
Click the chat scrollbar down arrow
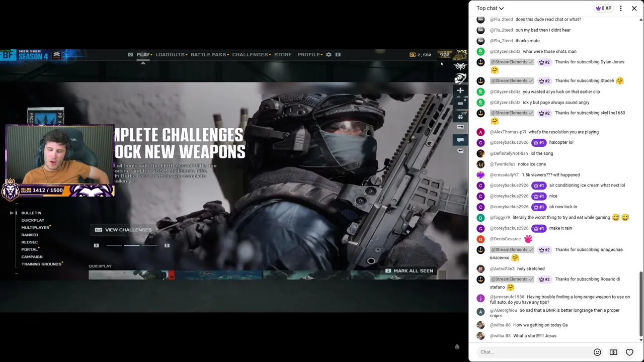641,340
